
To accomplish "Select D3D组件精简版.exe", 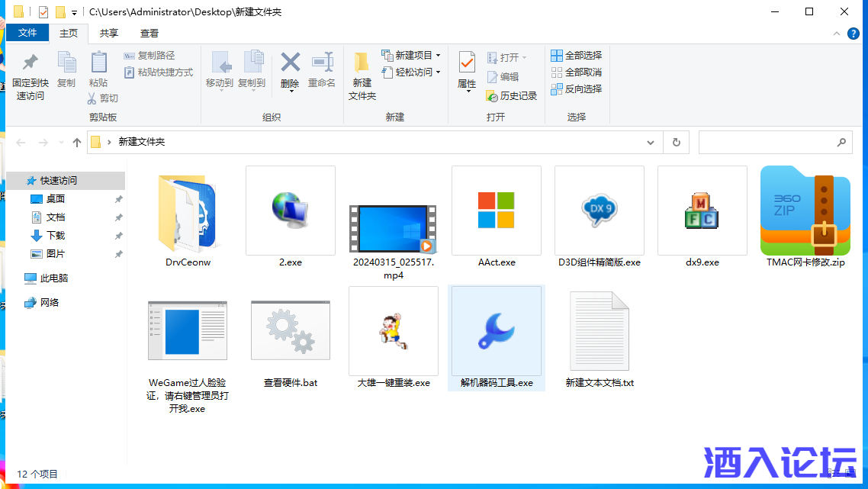I will tap(600, 211).
